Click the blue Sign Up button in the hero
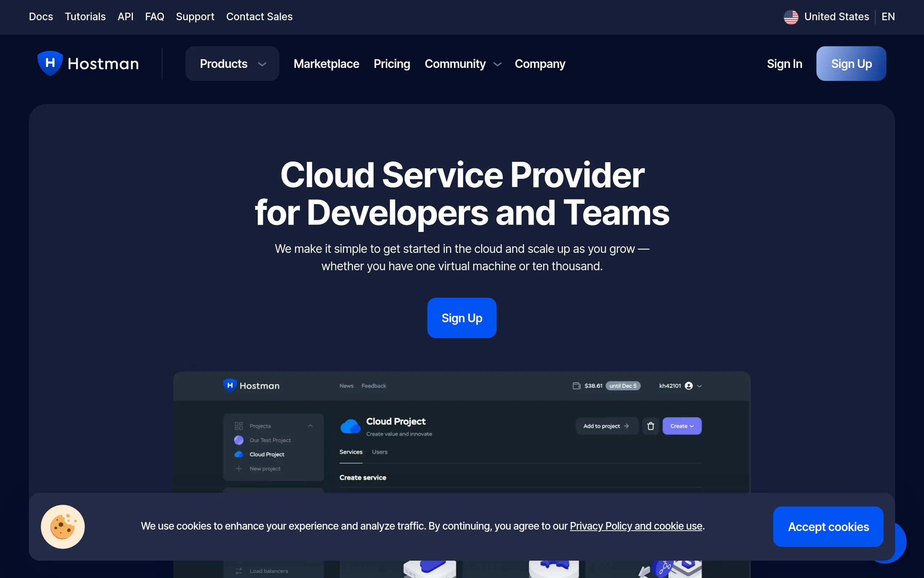 (462, 318)
